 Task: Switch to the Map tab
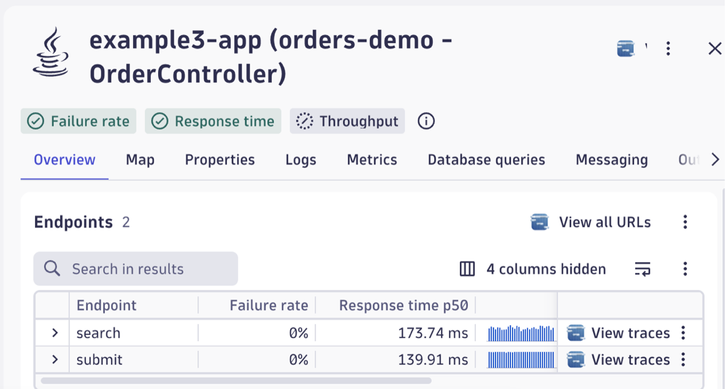point(140,160)
